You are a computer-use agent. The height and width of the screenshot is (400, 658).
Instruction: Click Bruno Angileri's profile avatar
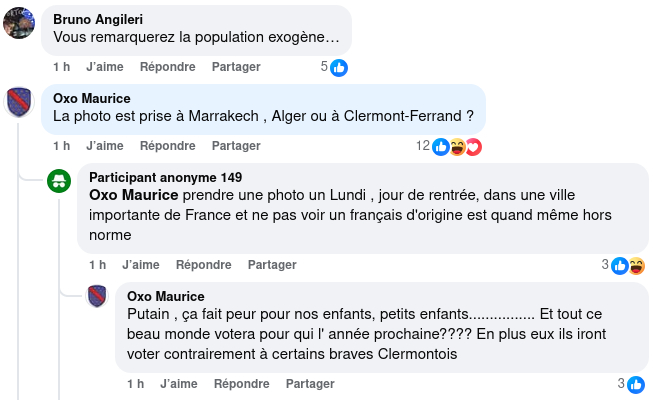[x=20, y=22]
